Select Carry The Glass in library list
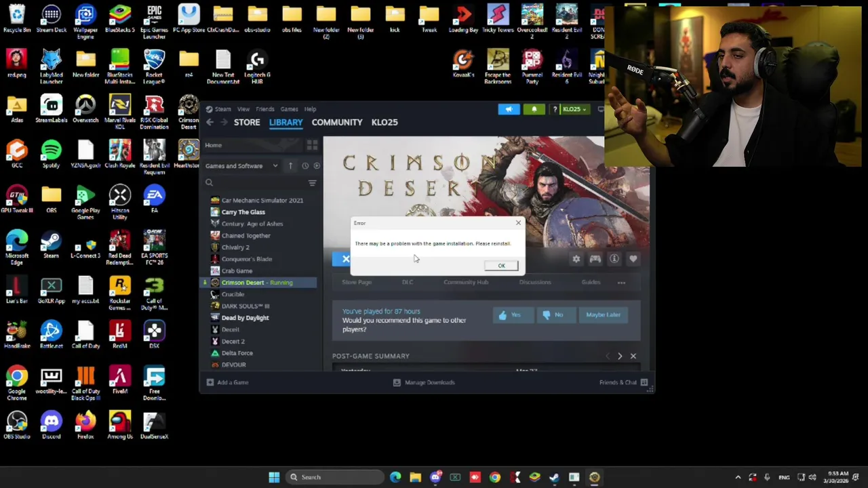 click(x=243, y=212)
